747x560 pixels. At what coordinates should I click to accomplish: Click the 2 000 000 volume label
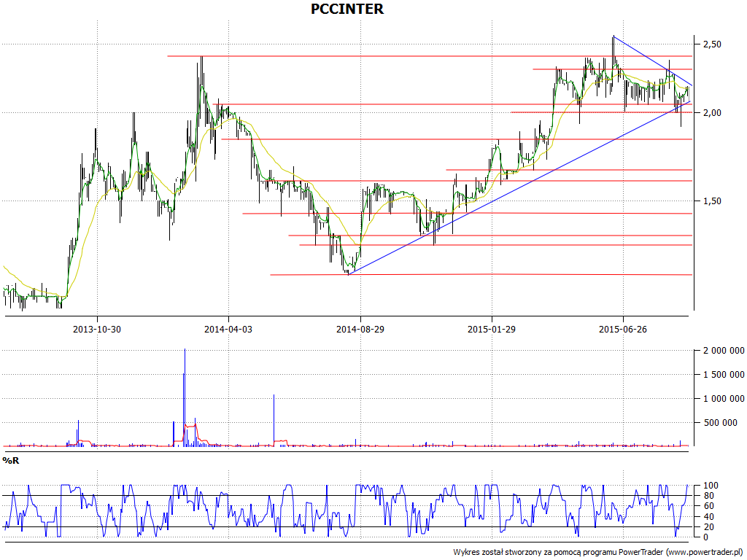point(724,351)
